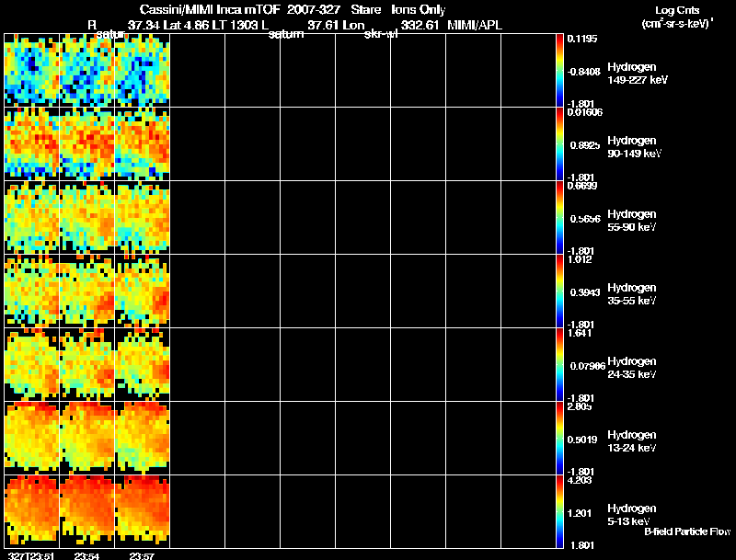Open the Hydrogen 5-13 keV image at 23:57
736x560 pixels.
[x=143, y=511]
